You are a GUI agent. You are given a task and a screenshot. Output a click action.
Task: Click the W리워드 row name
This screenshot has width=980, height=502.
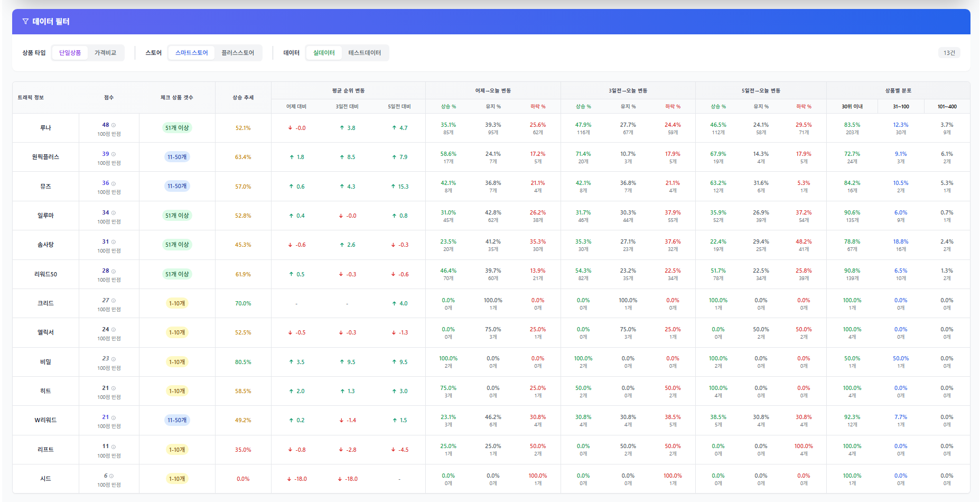(46, 420)
